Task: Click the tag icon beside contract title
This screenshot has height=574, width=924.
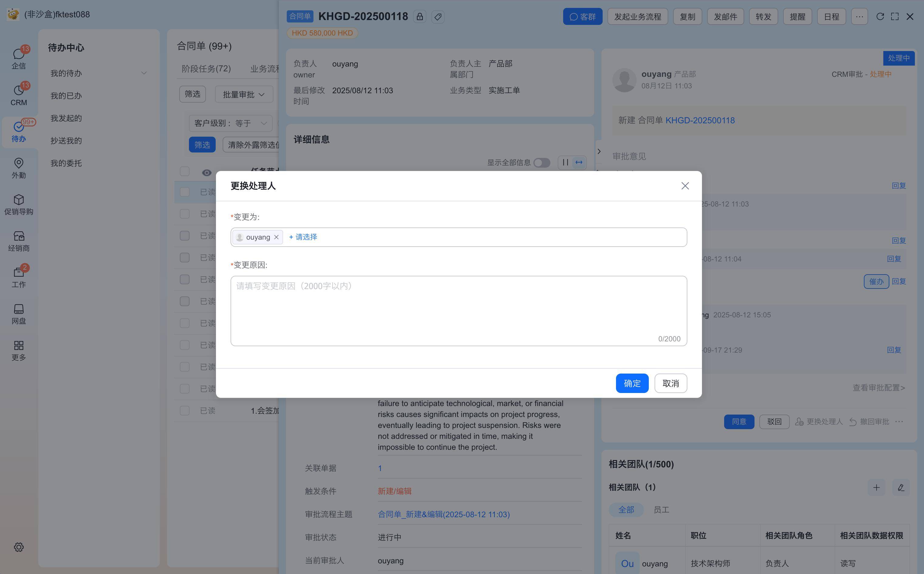Action: pos(438,17)
